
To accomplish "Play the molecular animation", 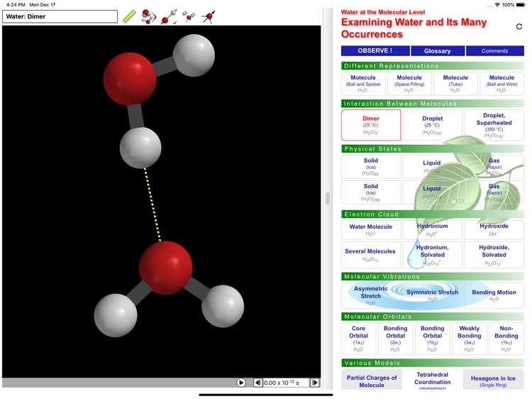I will tap(241, 383).
